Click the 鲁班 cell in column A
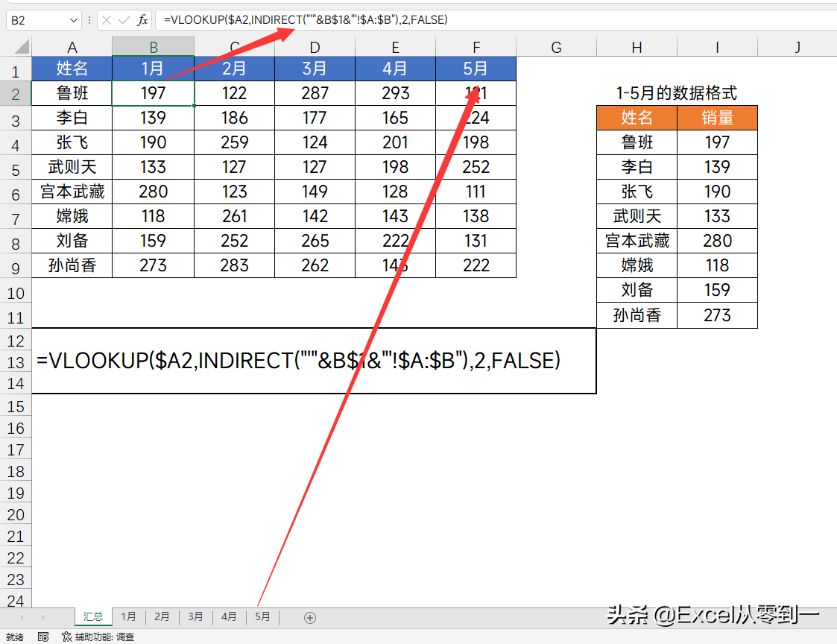Viewport: 837px width, 644px height. coord(72,93)
